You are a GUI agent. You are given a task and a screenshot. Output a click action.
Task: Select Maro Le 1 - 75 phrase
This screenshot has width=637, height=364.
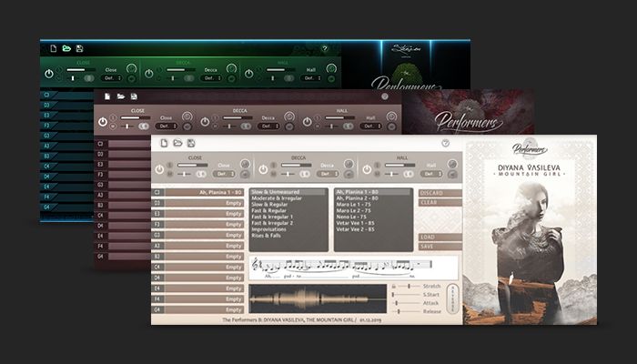(353, 205)
